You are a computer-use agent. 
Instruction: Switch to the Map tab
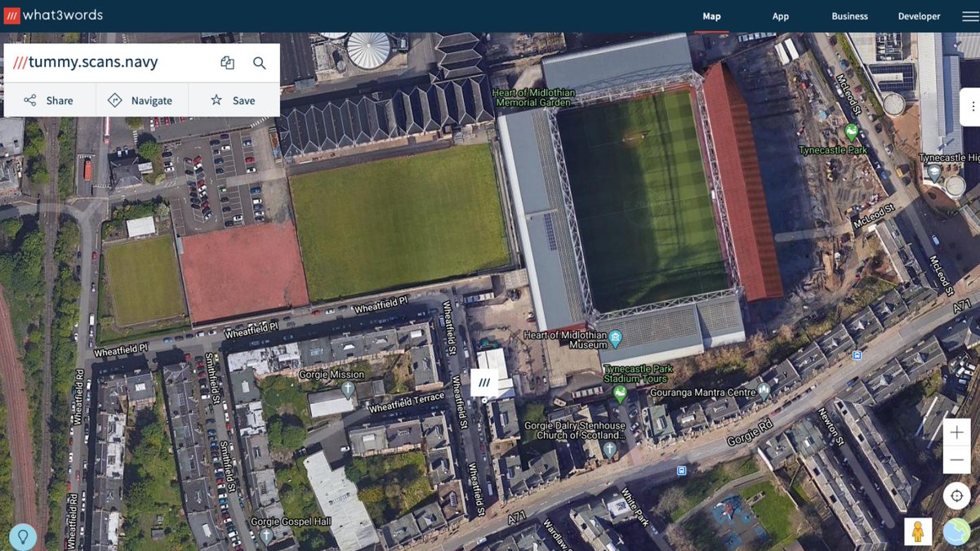pos(711,16)
